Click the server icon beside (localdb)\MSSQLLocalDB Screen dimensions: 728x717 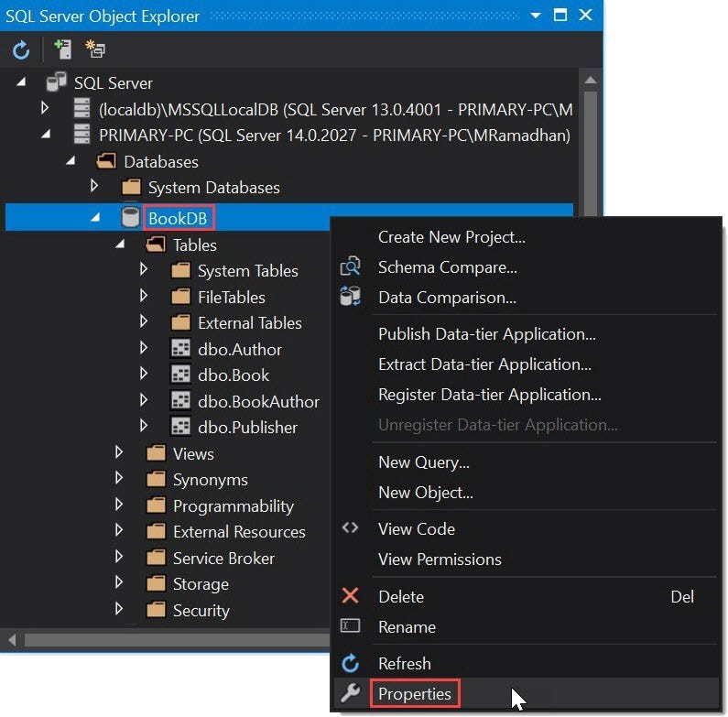[x=81, y=108]
